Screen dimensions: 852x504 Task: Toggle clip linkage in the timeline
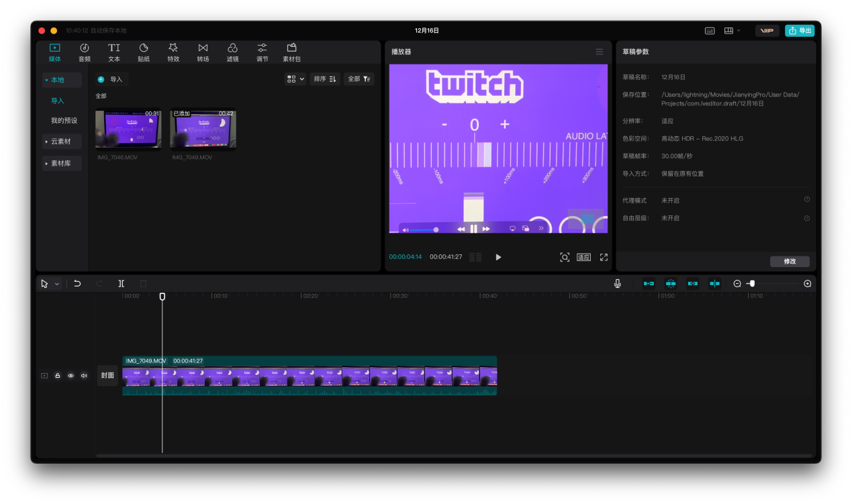[693, 284]
